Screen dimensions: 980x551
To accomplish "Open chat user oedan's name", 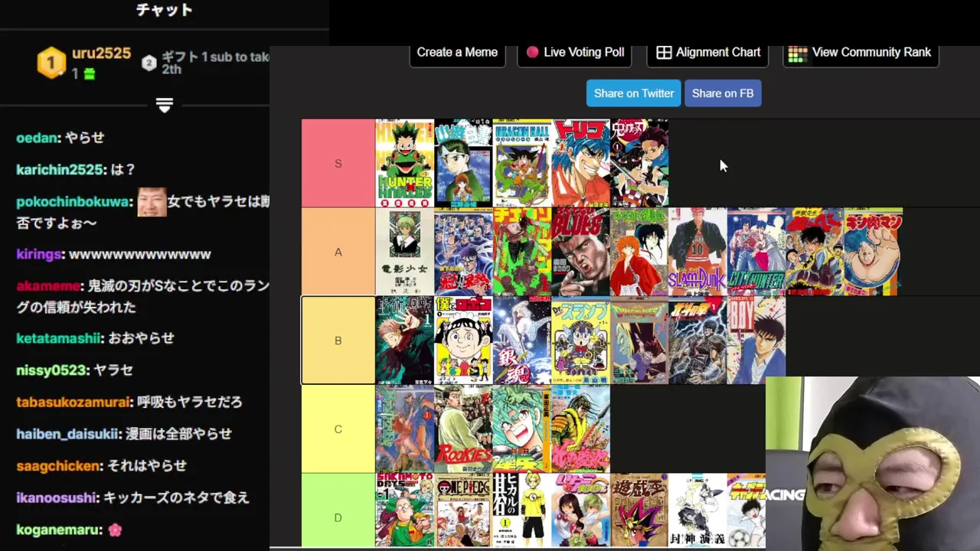I will [38, 138].
